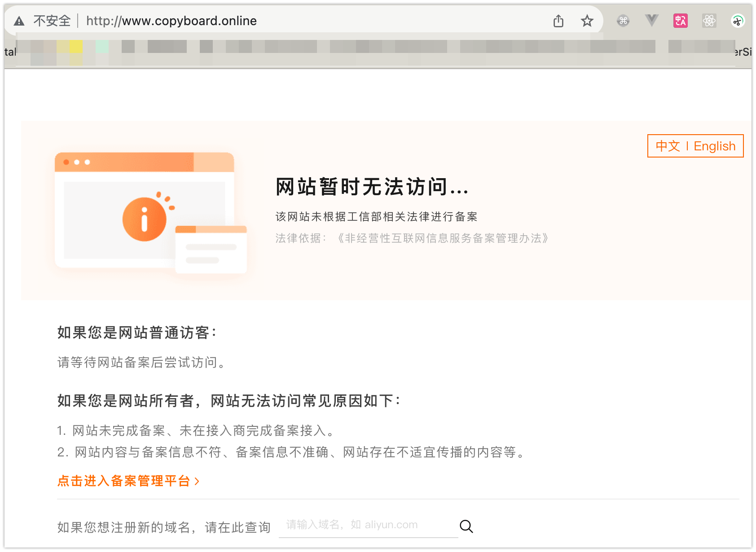Viewport: 756px width, 552px height.
Task: Click the 《非经营性互联网信息服务备案管理办法》 legal reference
Action: [x=443, y=238]
